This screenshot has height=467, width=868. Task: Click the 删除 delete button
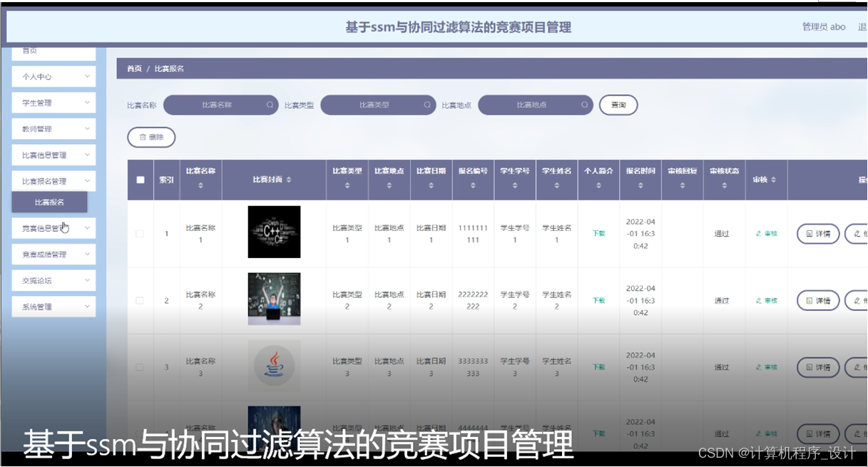click(151, 137)
